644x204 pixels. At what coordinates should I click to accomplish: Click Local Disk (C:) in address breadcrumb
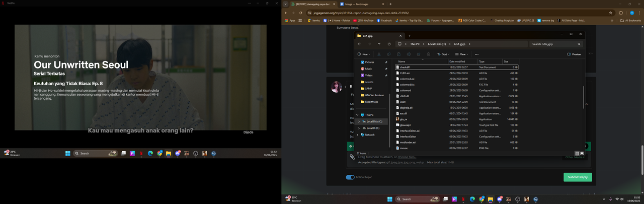click(437, 44)
